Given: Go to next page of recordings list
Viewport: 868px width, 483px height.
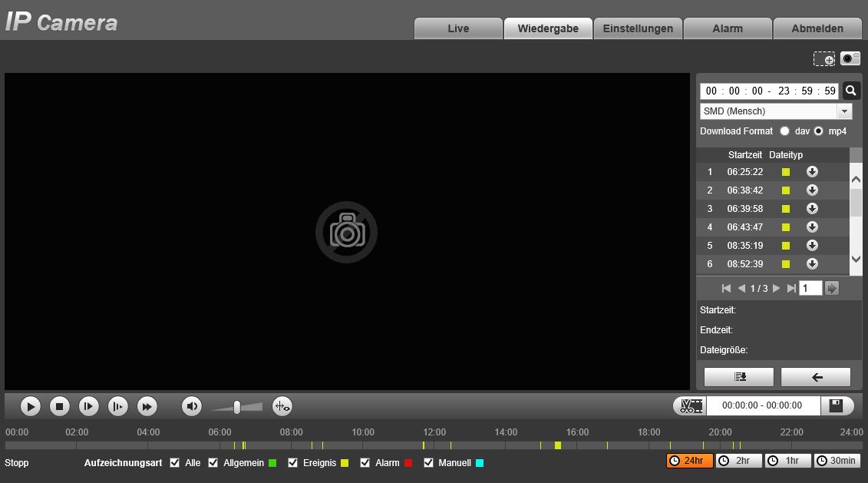Looking at the screenshot, I should [777, 289].
